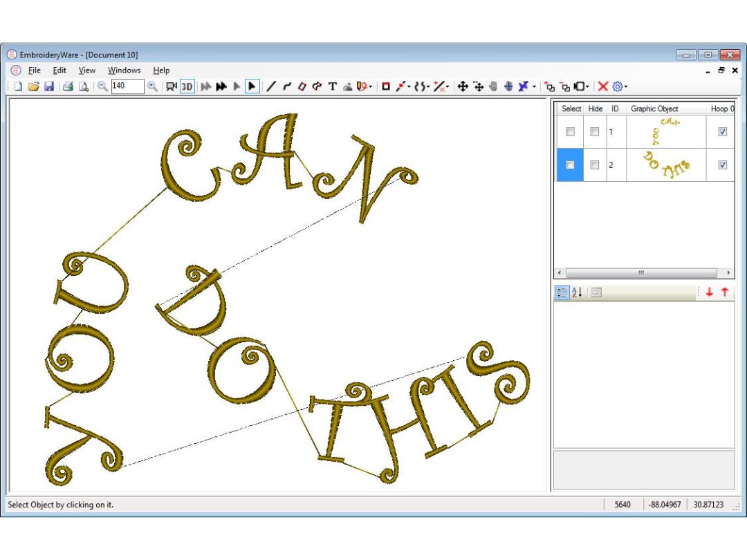Open a file with the folder icon
Screen dimensions: 747x560
pos(33,86)
